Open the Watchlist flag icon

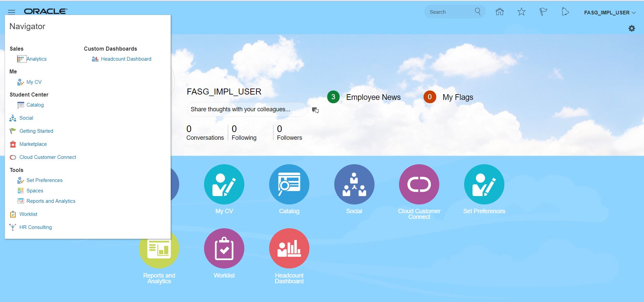[x=543, y=12]
